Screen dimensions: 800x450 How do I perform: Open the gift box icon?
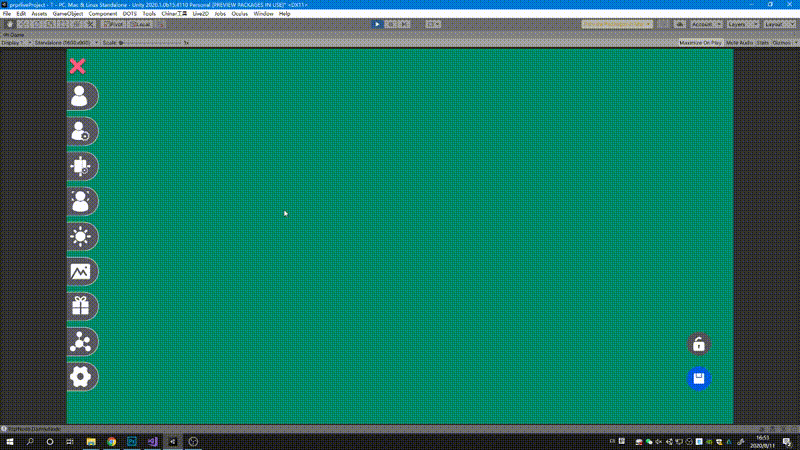click(82, 306)
